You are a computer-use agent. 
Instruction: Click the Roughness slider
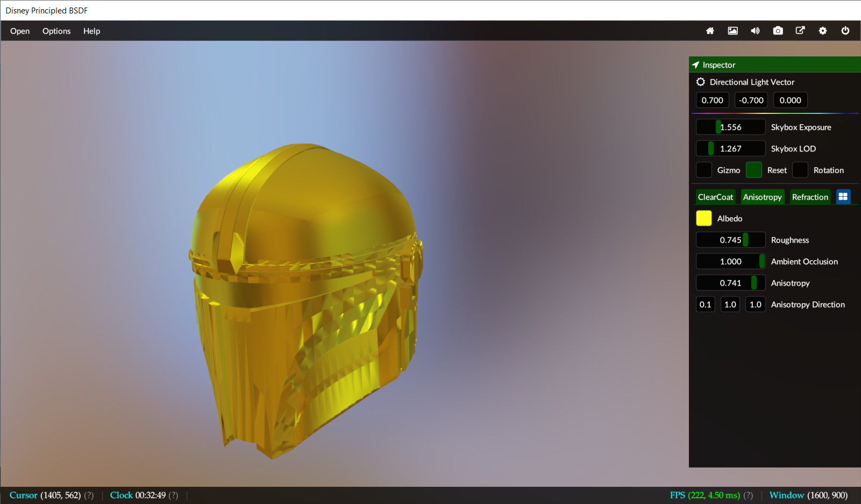pyautogui.click(x=730, y=240)
